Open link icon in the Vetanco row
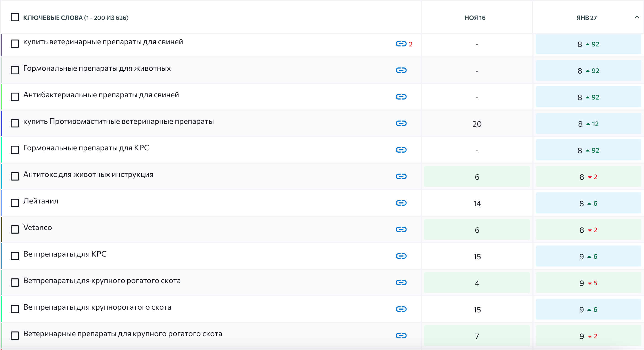Image resolution: width=644 pixels, height=350 pixels. (x=401, y=229)
